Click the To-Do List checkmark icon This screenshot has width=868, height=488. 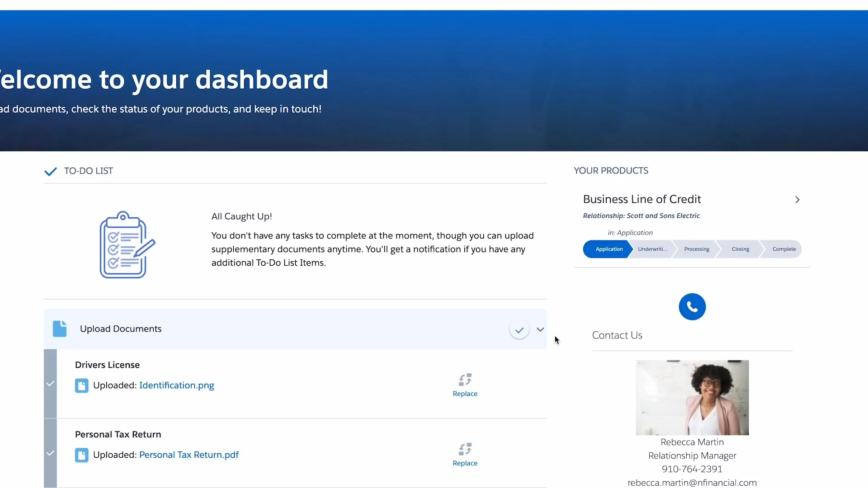pos(51,172)
